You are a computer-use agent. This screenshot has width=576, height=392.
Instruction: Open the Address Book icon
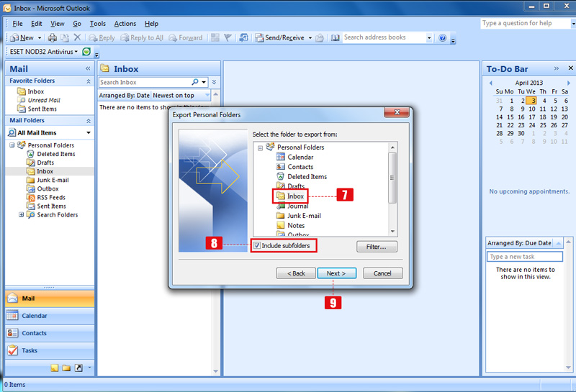[x=335, y=37]
